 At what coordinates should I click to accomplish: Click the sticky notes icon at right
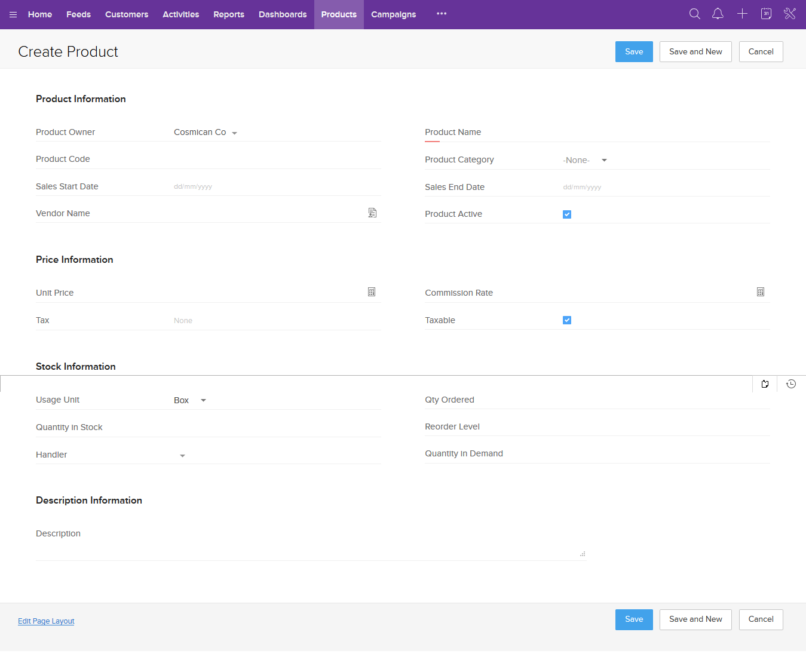pyautogui.click(x=765, y=384)
